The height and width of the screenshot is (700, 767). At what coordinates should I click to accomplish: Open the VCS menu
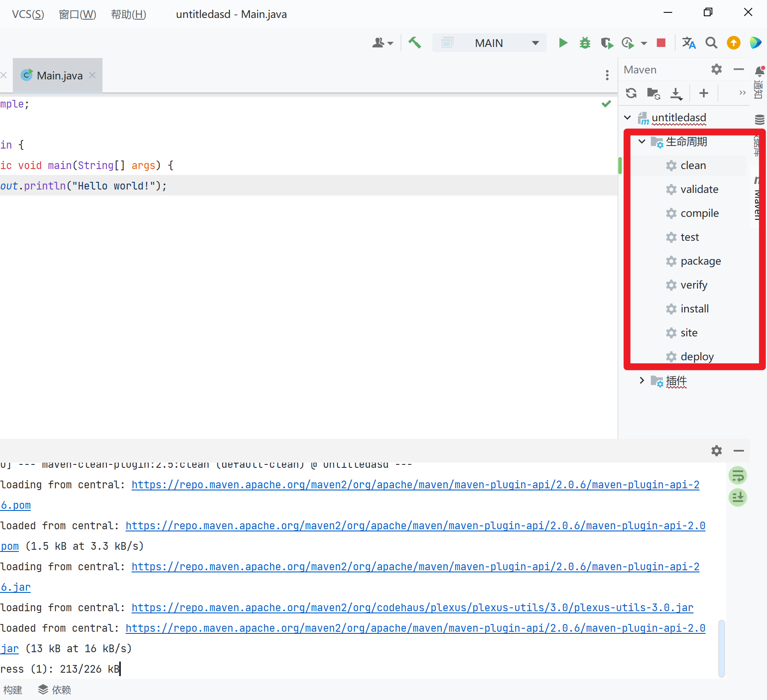(28, 14)
